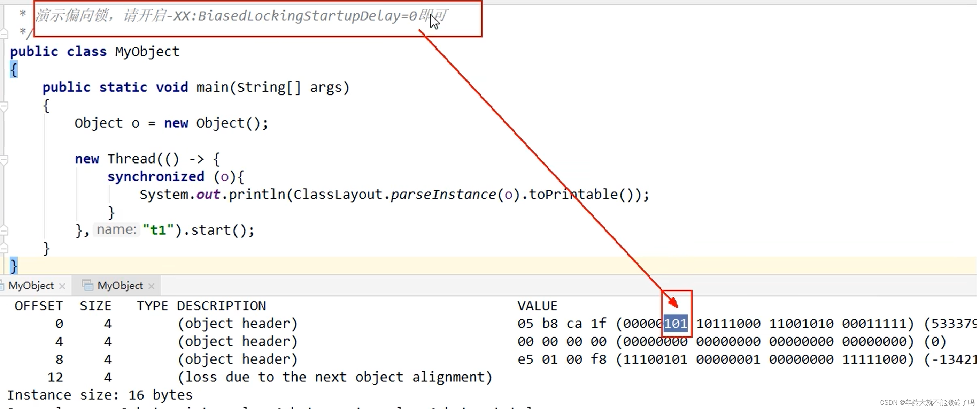Screen dimensions: 980x409
Task: Click the highlighted '101' bits
Action: click(676, 324)
